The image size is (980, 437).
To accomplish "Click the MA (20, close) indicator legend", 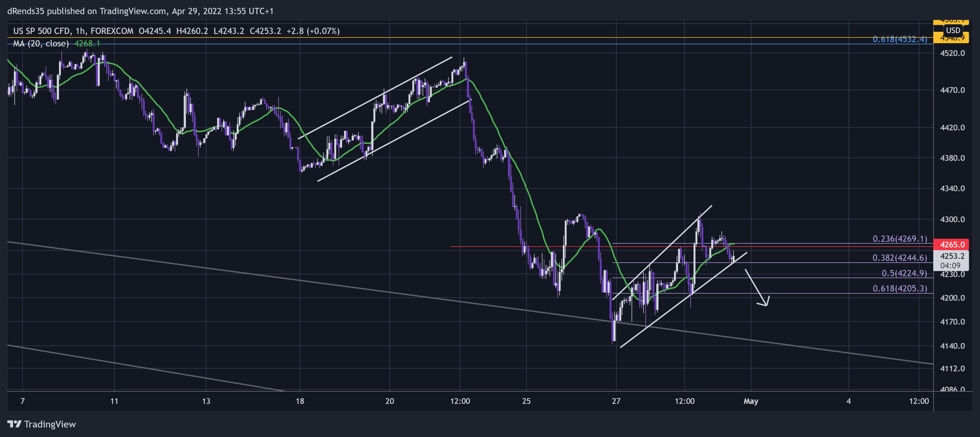I will pyautogui.click(x=41, y=43).
